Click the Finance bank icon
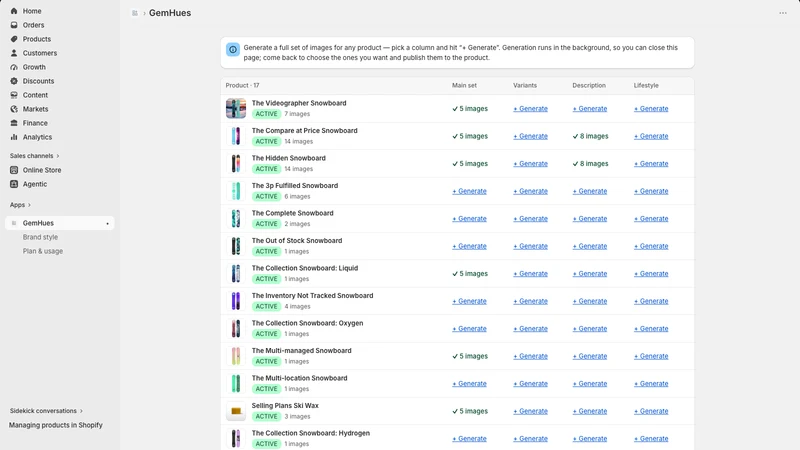 [x=14, y=123]
